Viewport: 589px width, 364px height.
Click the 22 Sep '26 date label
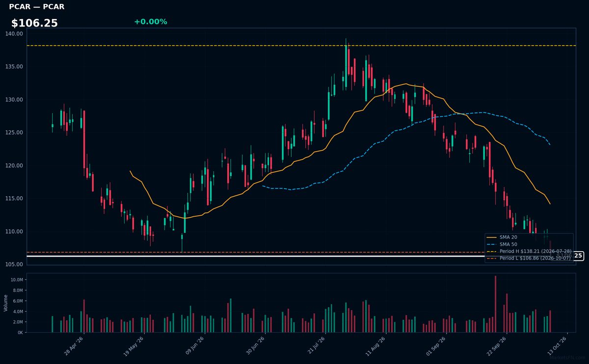(x=497, y=346)
